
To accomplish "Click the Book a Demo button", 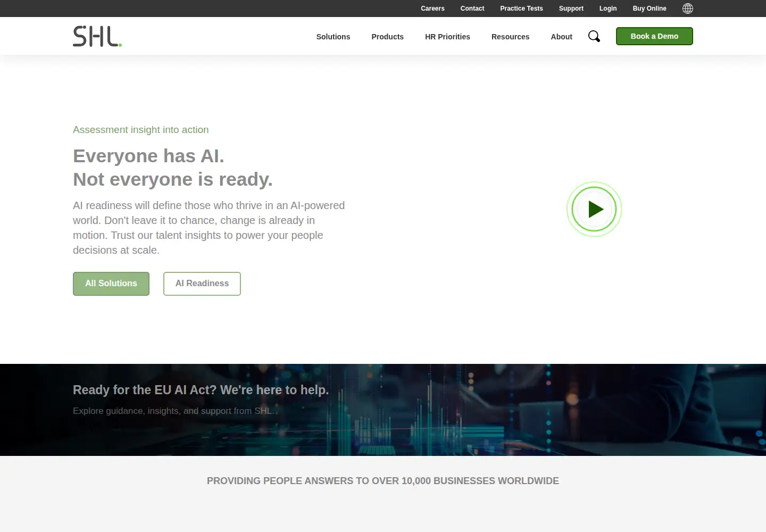I will (x=654, y=36).
